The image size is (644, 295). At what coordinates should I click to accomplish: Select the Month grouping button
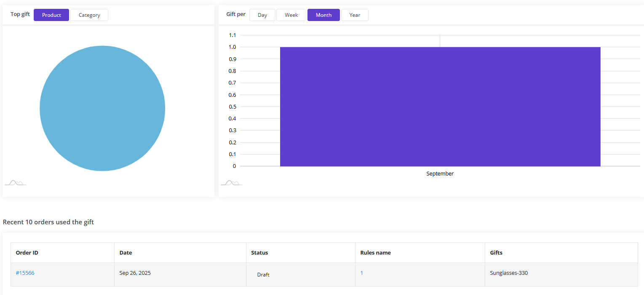click(323, 15)
